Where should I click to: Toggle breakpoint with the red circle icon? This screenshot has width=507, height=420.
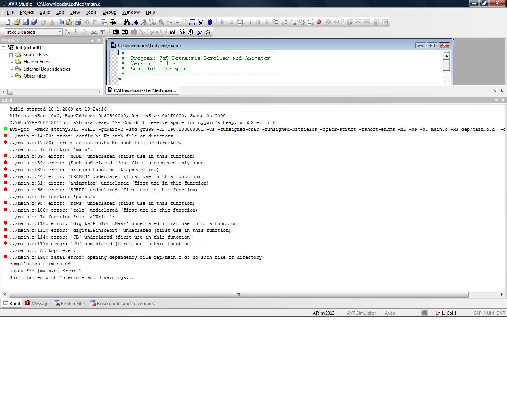319,22
